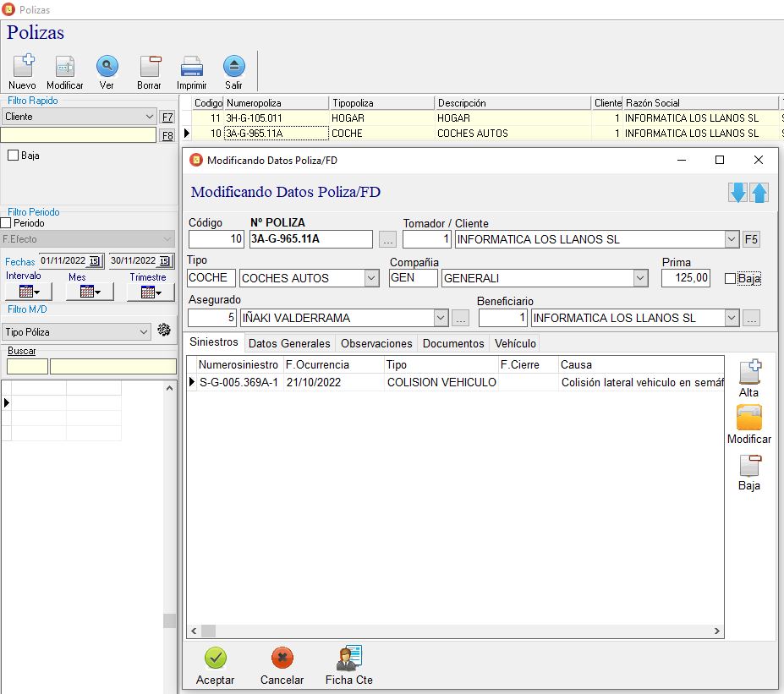
Task: Go to previous record with blue up arrow
Action: [759, 193]
